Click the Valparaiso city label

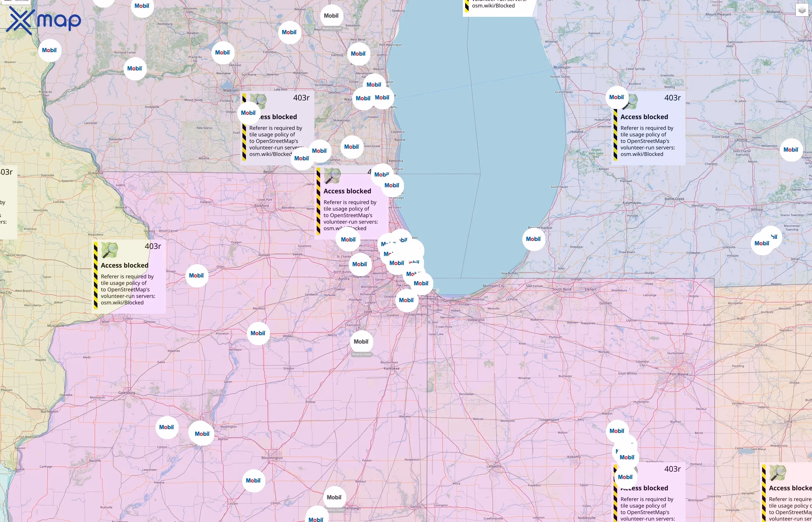click(476, 320)
